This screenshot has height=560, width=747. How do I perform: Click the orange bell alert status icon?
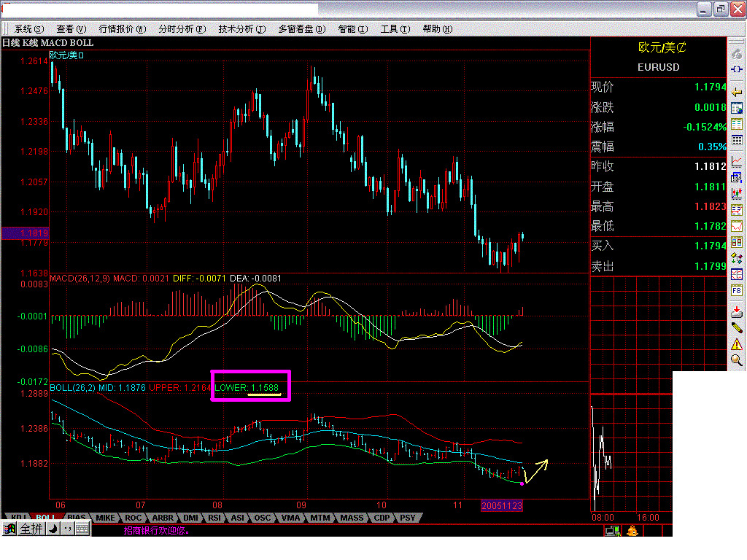[x=632, y=531]
